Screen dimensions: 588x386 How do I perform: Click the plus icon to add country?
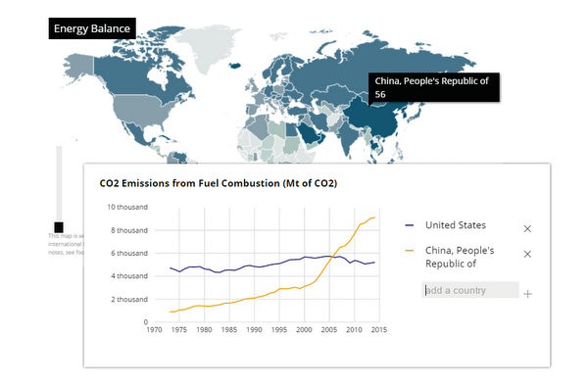click(x=527, y=294)
